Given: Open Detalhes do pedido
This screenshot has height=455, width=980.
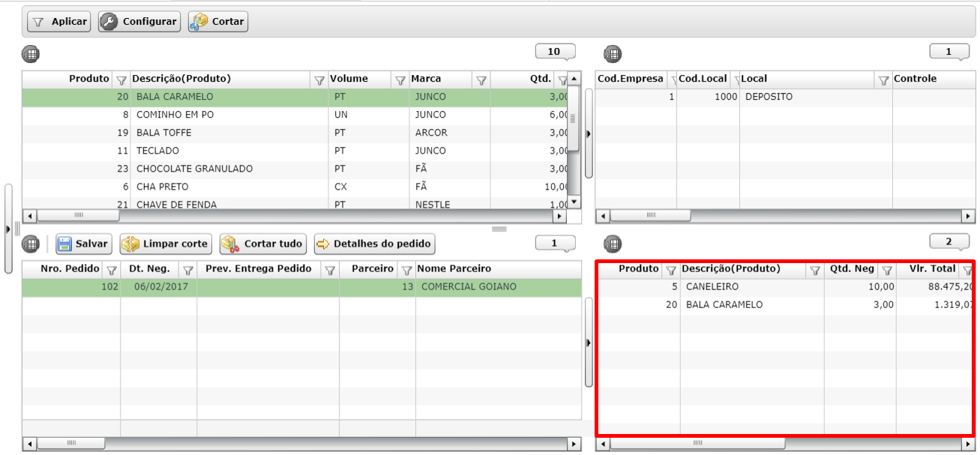Looking at the screenshot, I should coord(374,244).
